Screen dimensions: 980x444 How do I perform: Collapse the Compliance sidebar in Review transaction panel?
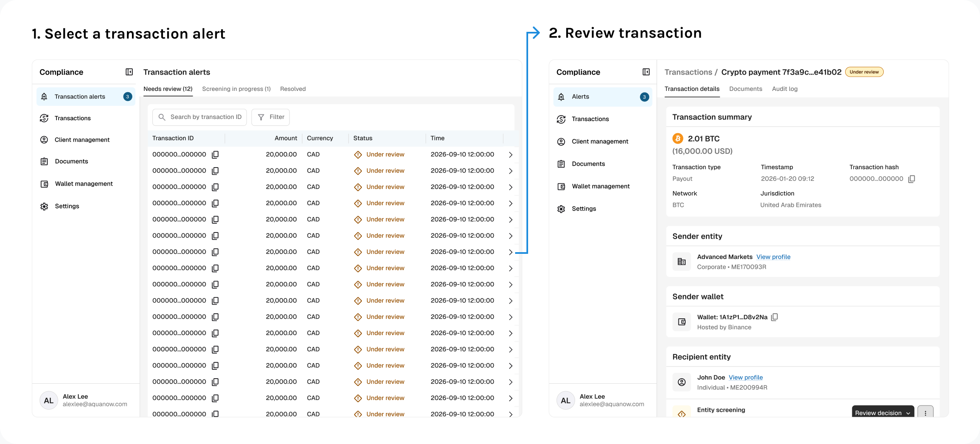tap(646, 72)
